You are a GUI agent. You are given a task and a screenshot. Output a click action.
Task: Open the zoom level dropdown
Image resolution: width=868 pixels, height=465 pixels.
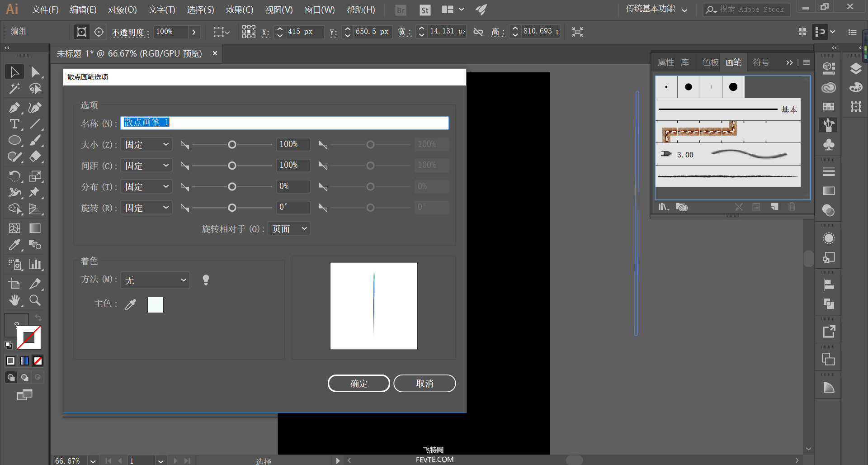93,461
